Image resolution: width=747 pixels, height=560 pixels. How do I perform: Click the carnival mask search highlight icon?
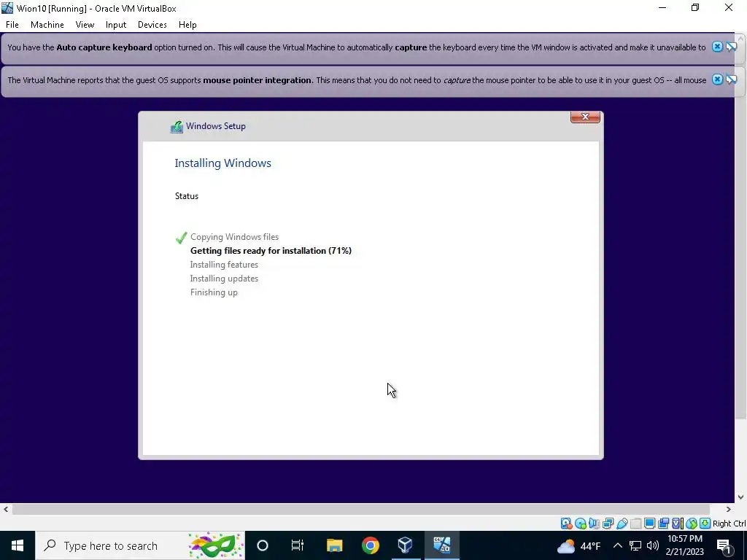tap(214, 545)
